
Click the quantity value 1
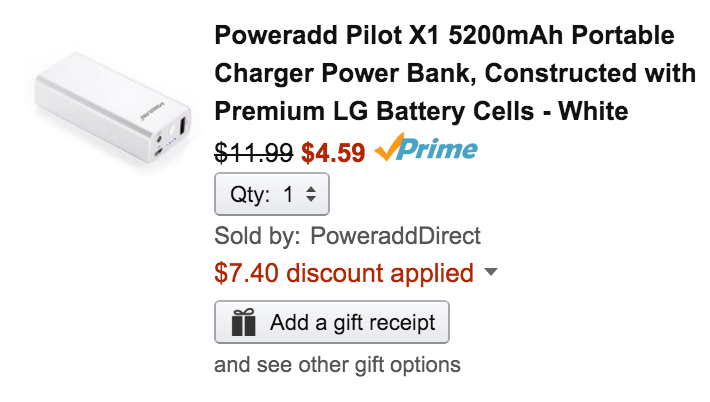289,195
